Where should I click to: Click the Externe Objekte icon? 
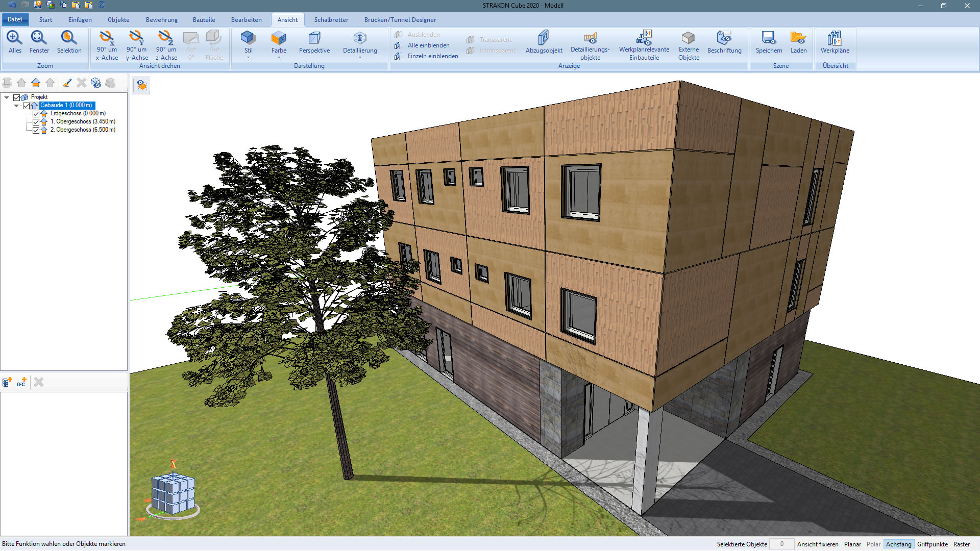point(689,38)
